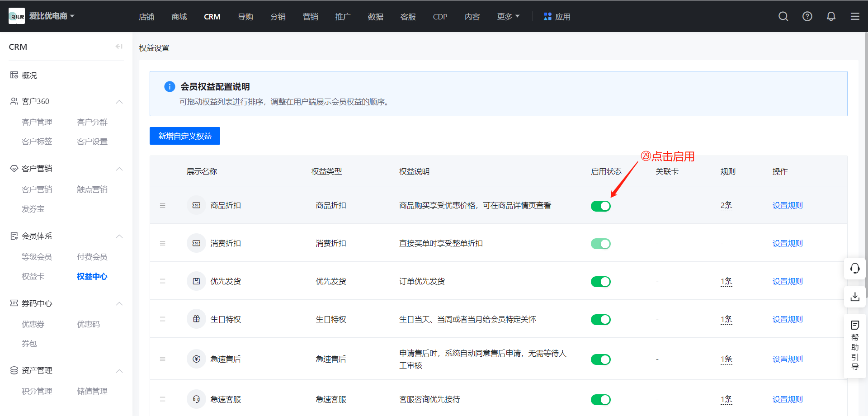Image resolution: width=868 pixels, height=416 pixels.
Task: Click 设置规则 link for 急速客服
Action: tap(788, 399)
